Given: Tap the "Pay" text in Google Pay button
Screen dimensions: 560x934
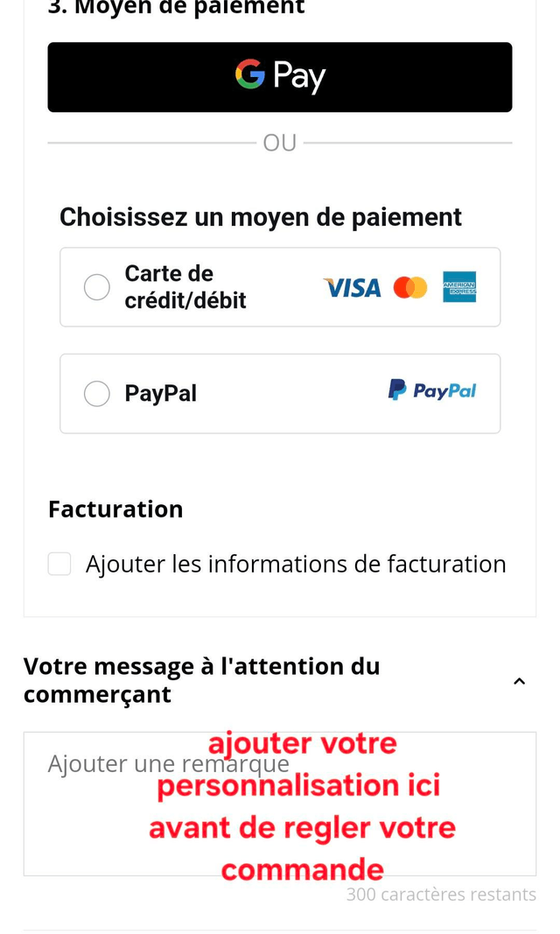Looking at the screenshot, I should [299, 76].
